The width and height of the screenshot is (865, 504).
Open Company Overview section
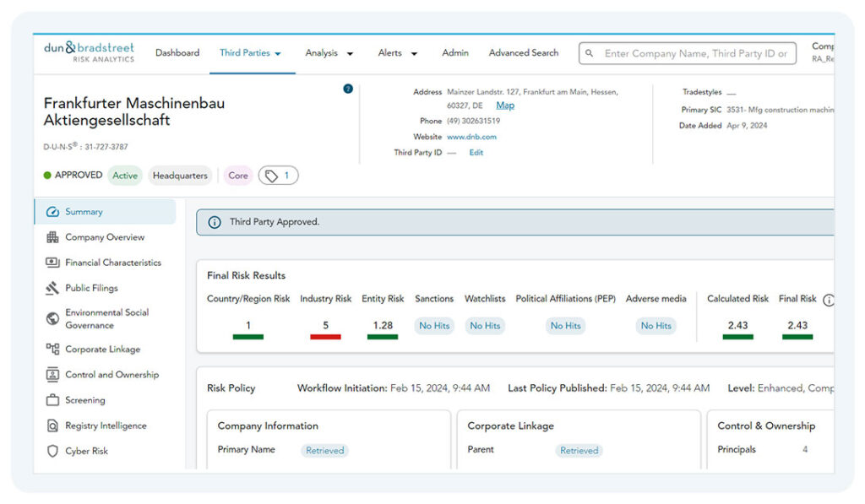point(106,237)
